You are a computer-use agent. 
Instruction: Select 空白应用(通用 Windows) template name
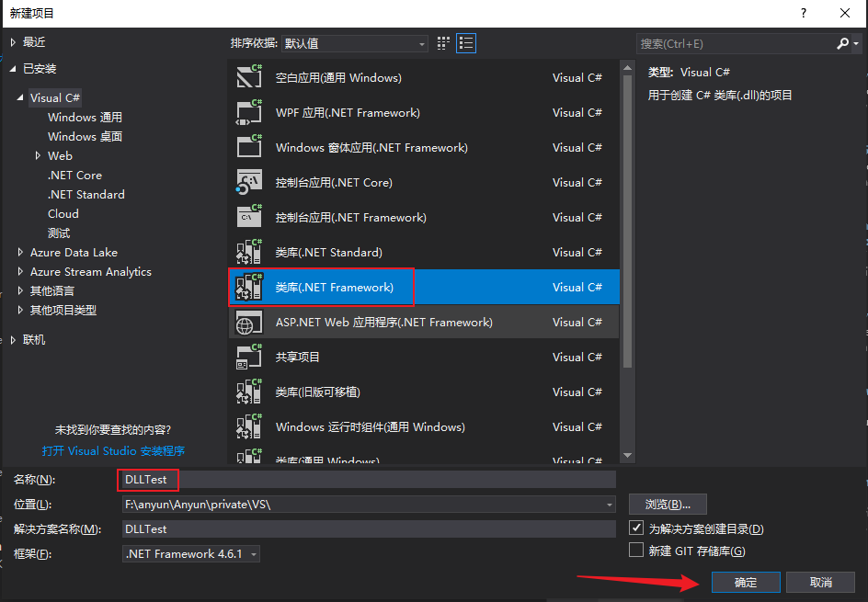(x=338, y=77)
